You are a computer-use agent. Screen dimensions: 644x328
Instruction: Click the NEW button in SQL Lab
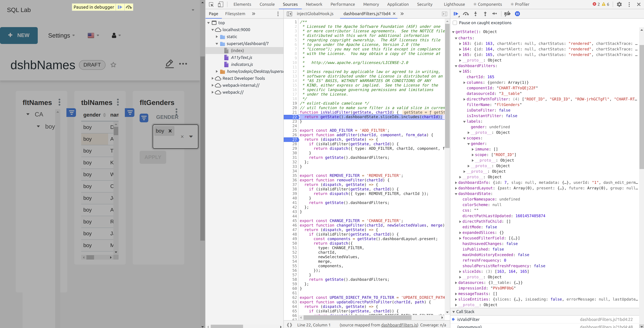tap(19, 35)
